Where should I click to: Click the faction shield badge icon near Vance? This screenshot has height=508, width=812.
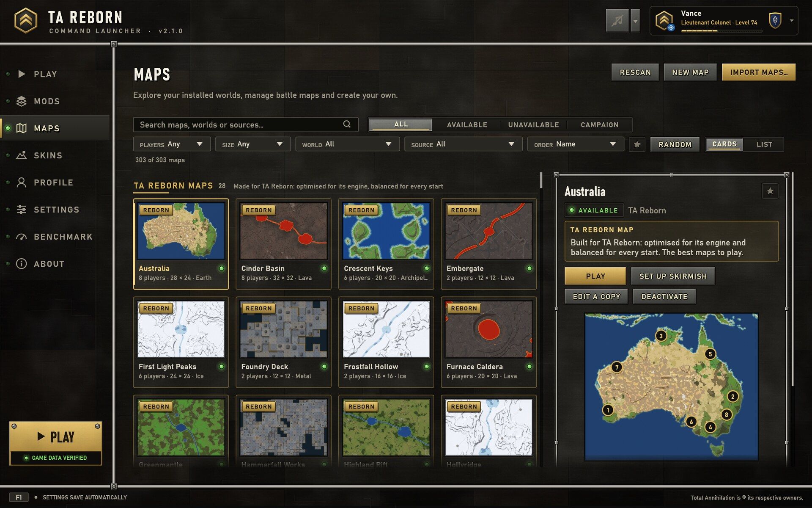(x=775, y=20)
